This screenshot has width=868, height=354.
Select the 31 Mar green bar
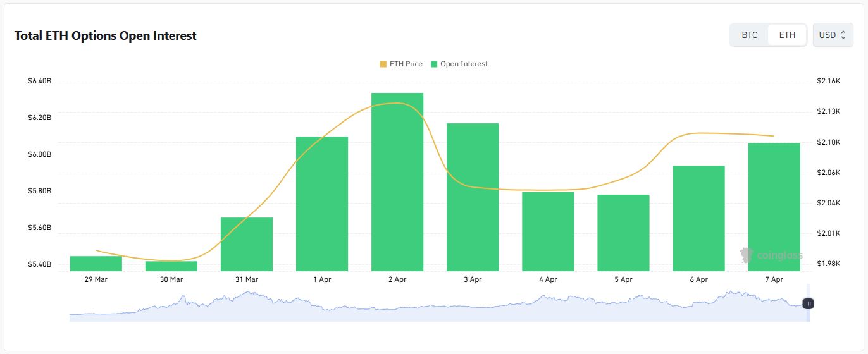(247, 244)
